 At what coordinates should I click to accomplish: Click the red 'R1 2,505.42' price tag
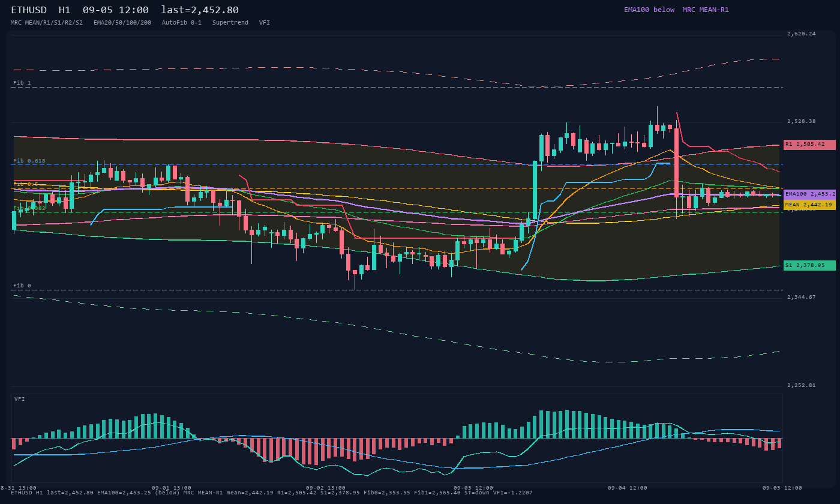pyautogui.click(x=809, y=145)
